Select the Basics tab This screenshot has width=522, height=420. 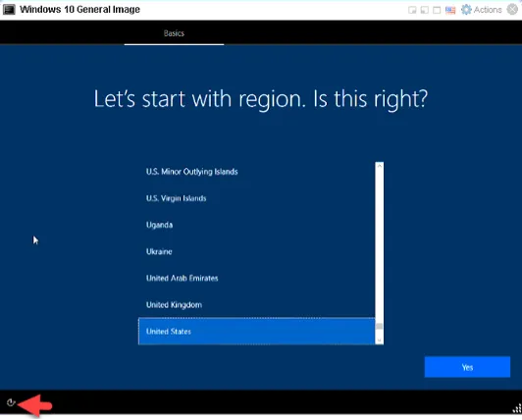174,33
